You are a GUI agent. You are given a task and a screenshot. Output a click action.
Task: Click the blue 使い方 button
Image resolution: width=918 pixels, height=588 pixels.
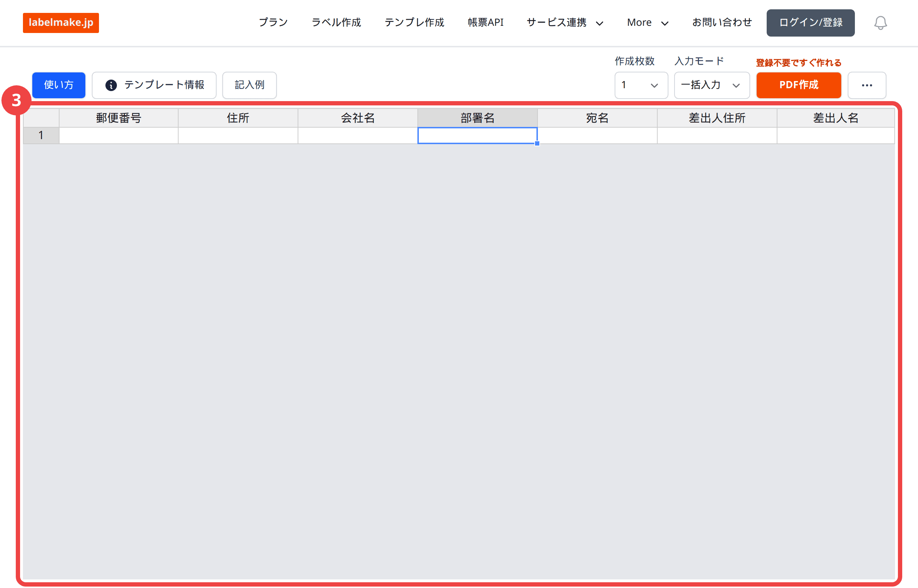click(59, 85)
